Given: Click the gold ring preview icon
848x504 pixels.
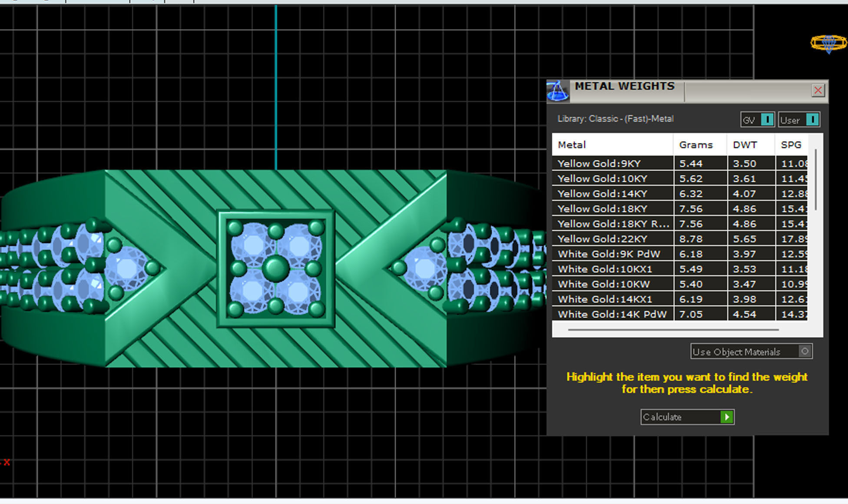Looking at the screenshot, I should click(828, 43).
